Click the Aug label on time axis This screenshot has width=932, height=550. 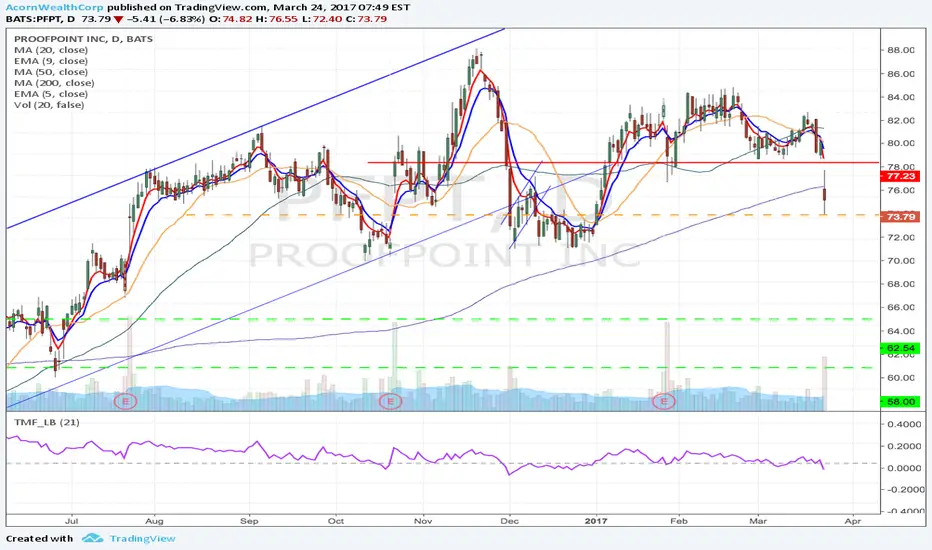tap(154, 521)
